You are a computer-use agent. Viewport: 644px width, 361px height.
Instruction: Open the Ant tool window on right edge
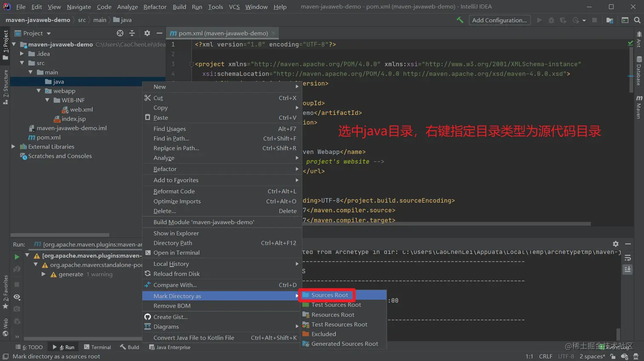[639, 39]
